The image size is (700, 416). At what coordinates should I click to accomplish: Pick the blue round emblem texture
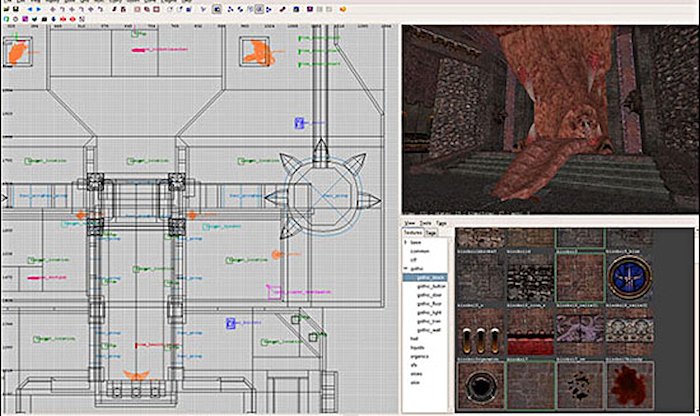pos(629,277)
